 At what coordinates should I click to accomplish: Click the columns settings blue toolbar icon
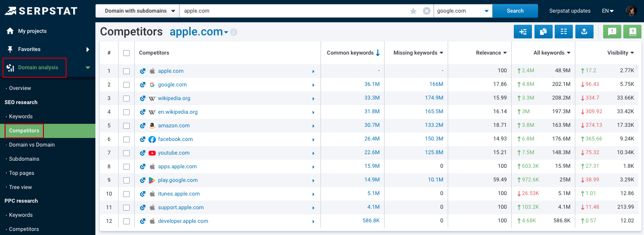564,32
